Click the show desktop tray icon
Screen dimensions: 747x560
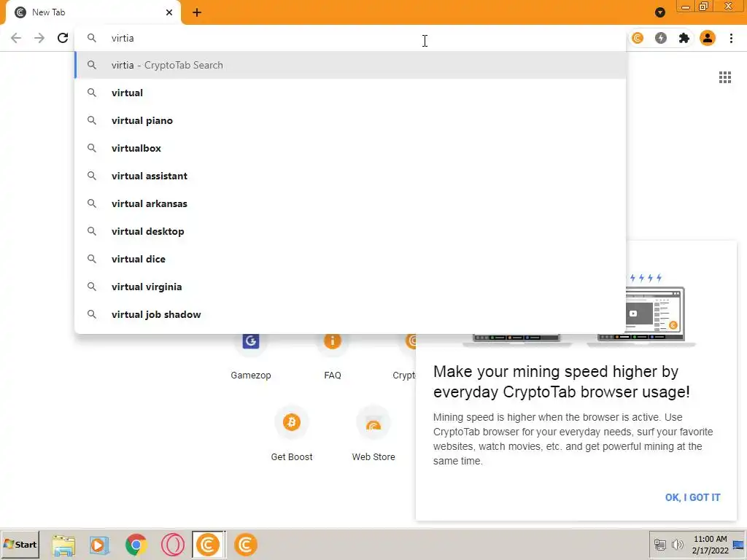tap(738, 544)
